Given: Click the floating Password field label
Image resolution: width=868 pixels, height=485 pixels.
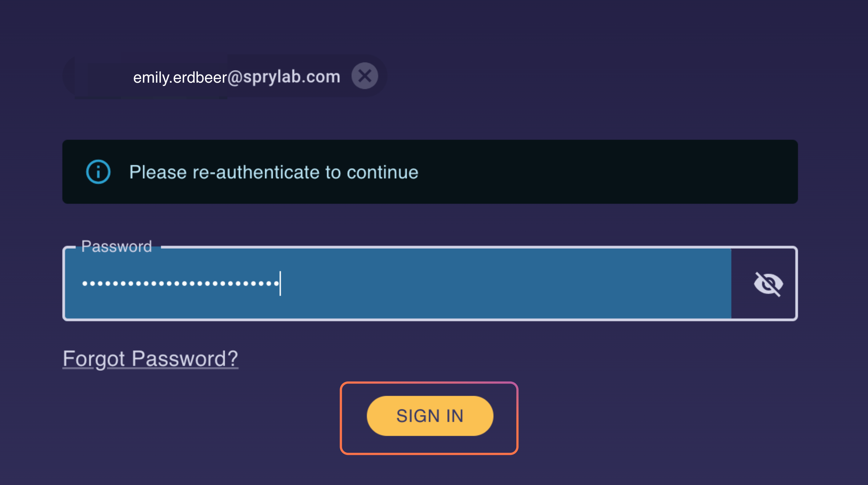Looking at the screenshot, I should 116,247.
